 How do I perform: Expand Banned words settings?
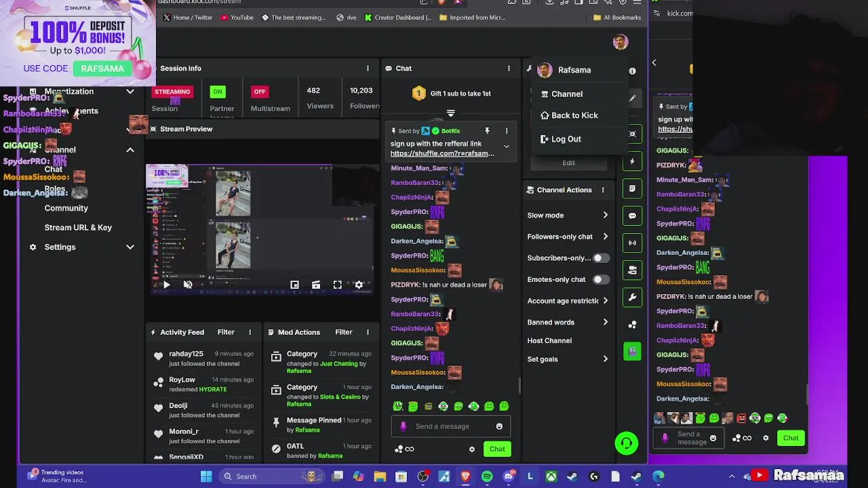(x=605, y=323)
